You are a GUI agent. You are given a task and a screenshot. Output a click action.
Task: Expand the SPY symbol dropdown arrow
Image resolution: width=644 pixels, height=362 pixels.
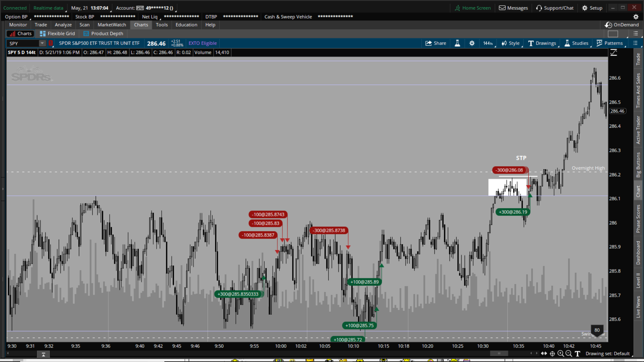click(42, 43)
